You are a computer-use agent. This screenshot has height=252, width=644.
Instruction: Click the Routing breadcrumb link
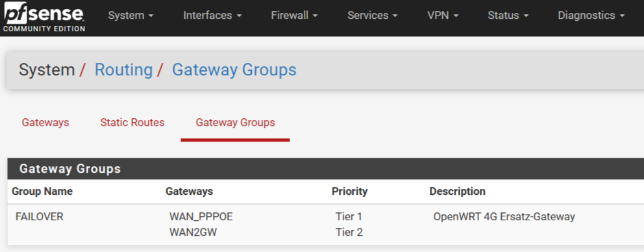(123, 70)
